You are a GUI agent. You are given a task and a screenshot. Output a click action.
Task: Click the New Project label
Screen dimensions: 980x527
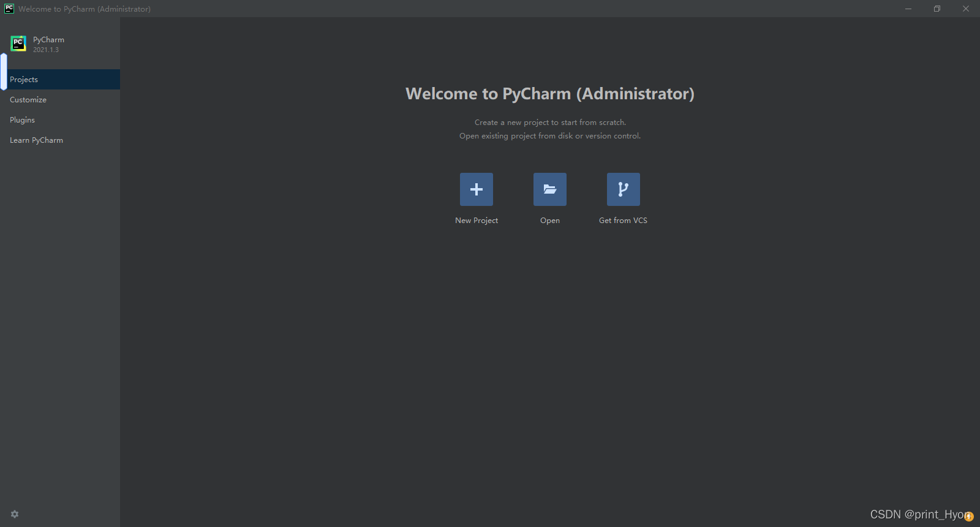477,221
